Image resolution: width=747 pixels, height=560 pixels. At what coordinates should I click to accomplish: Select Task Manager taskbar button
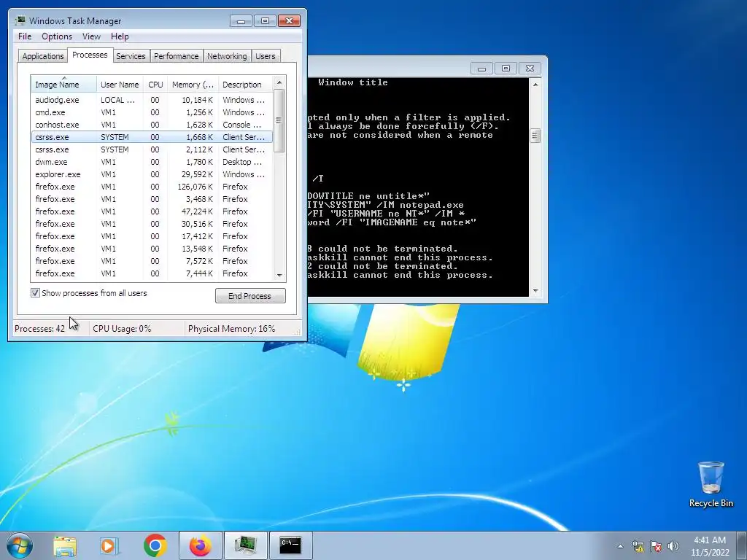246,545
